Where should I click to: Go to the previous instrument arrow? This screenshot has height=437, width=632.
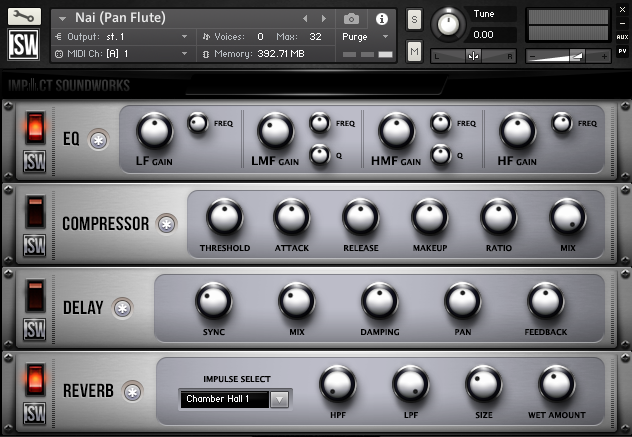305,19
